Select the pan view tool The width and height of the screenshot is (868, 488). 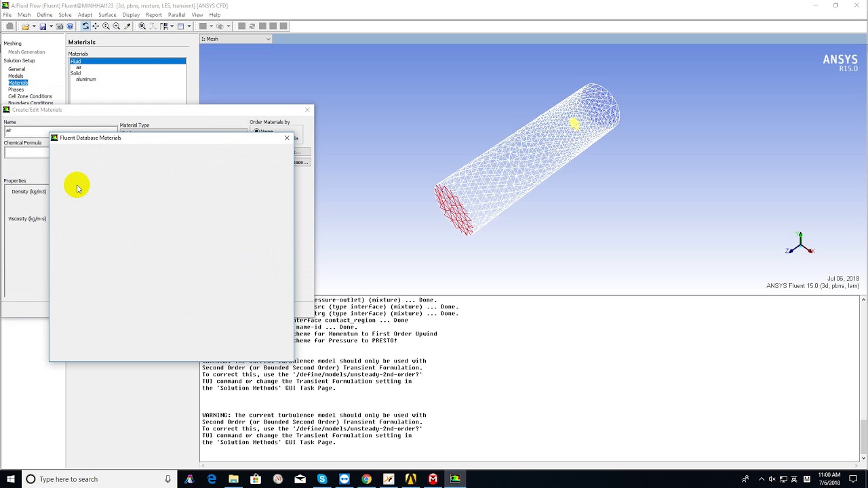point(96,26)
